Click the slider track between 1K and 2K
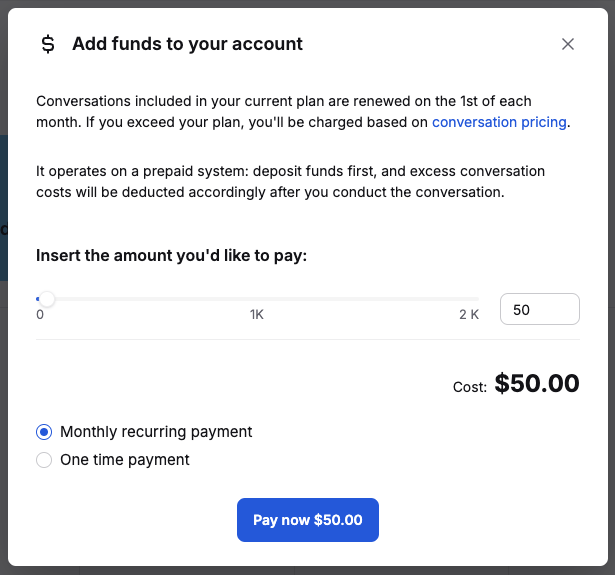The image size is (615, 575). coord(365,299)
